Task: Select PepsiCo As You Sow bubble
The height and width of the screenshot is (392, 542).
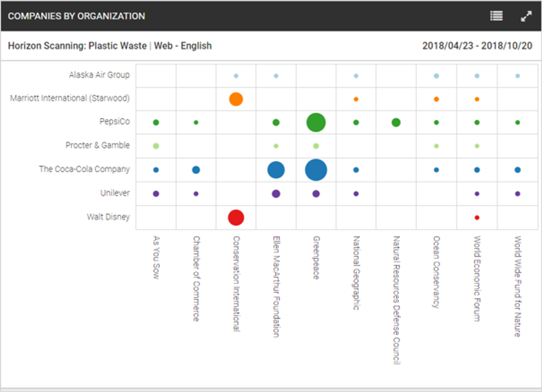Action: (156, 122)
